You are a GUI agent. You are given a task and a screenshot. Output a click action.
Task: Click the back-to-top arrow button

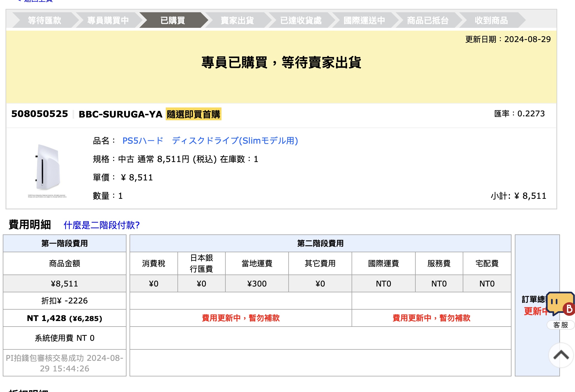tap(561, 355)
